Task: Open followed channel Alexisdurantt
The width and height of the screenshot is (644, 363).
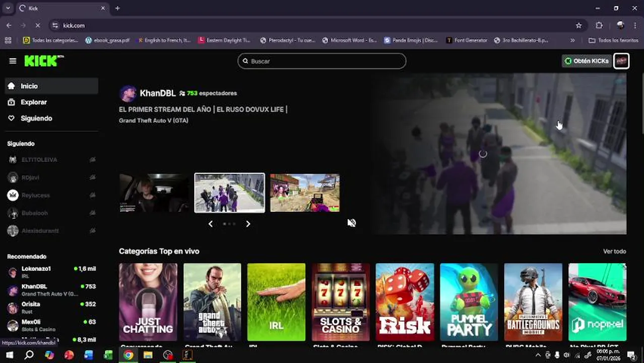Action: click(51, 231)
